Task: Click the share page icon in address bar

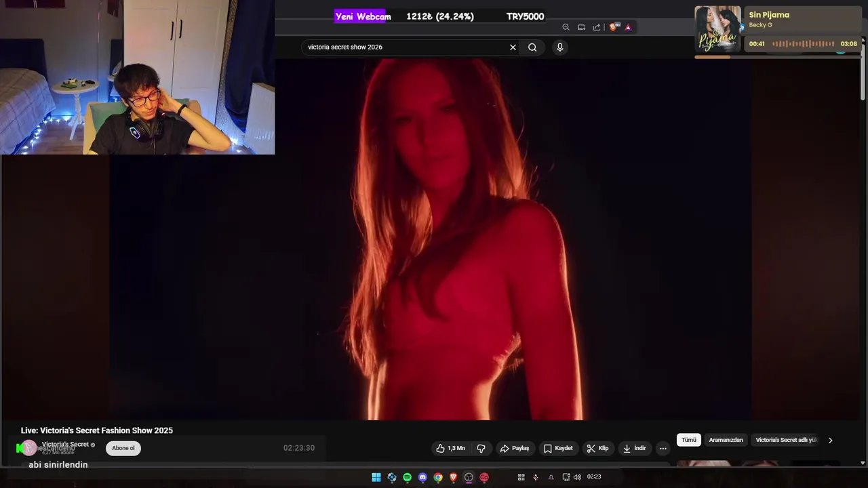Action: pyautogui.click(x=597, y=27)
